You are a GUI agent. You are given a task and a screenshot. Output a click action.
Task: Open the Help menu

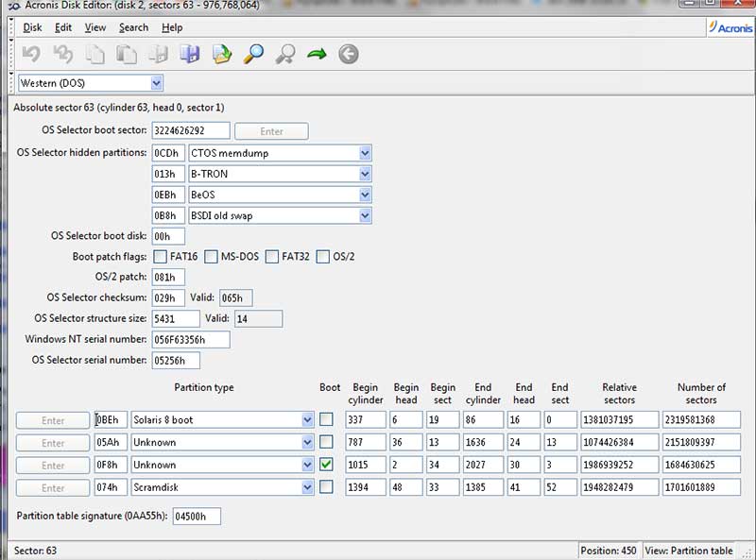[172, 27]
